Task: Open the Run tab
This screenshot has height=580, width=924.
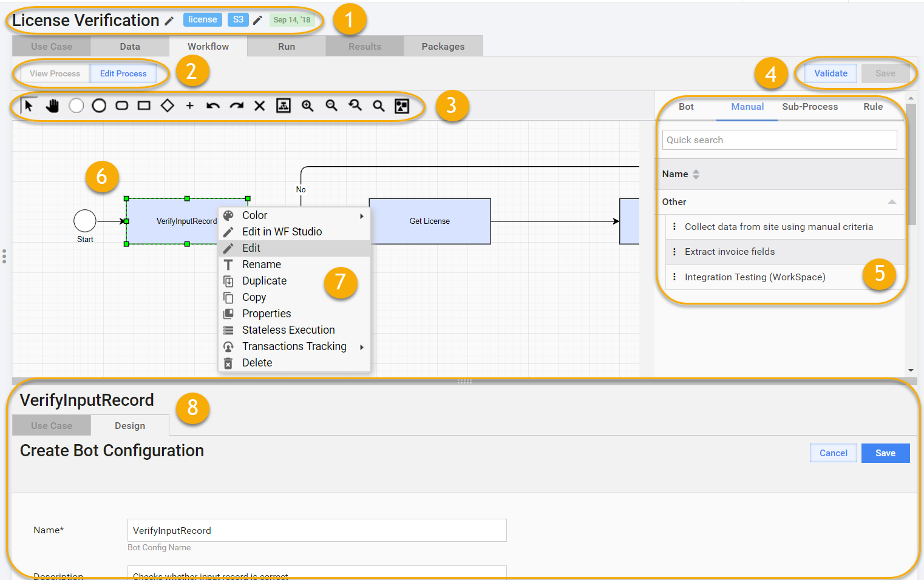Action: coord(287,46)
